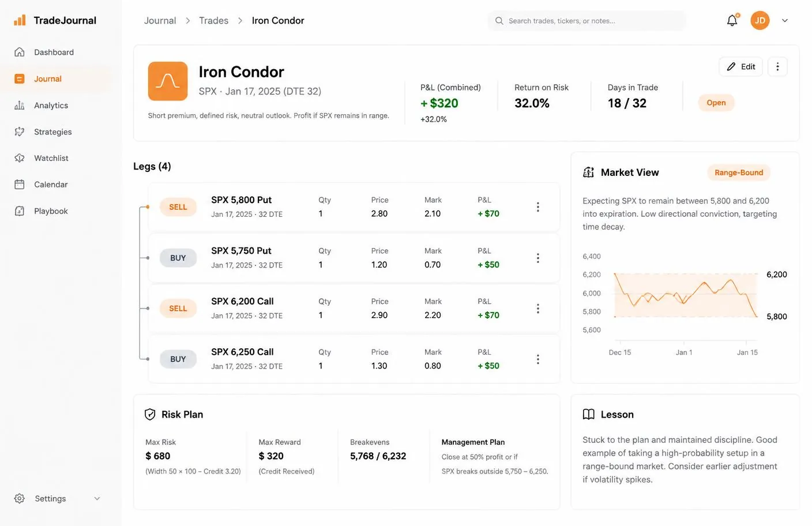Open options for SPX 6,250 Call leg

pyautogui.click(x=538, y=359)
